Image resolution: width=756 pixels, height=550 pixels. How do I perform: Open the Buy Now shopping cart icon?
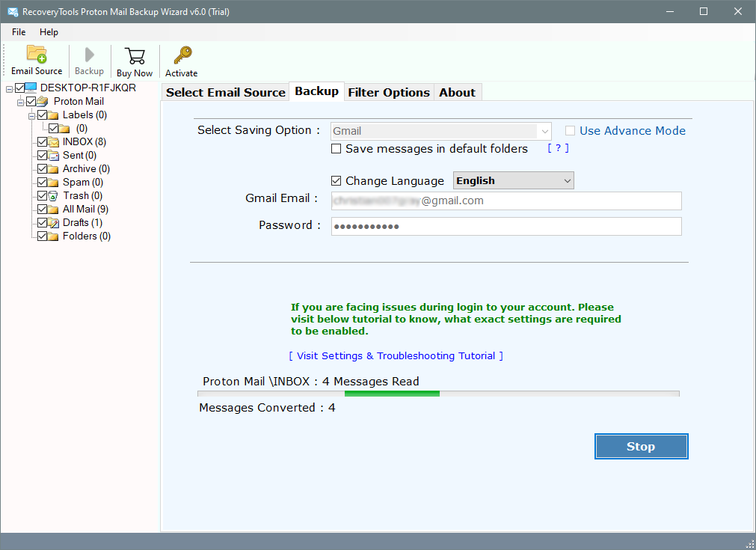(x=135, y=56)
